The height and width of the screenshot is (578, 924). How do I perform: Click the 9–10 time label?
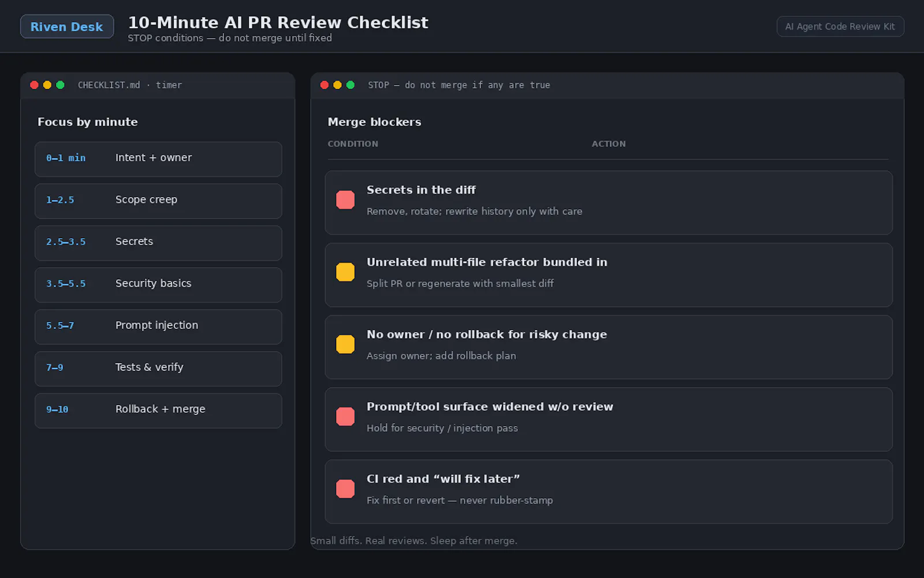[x=57, y=410]
